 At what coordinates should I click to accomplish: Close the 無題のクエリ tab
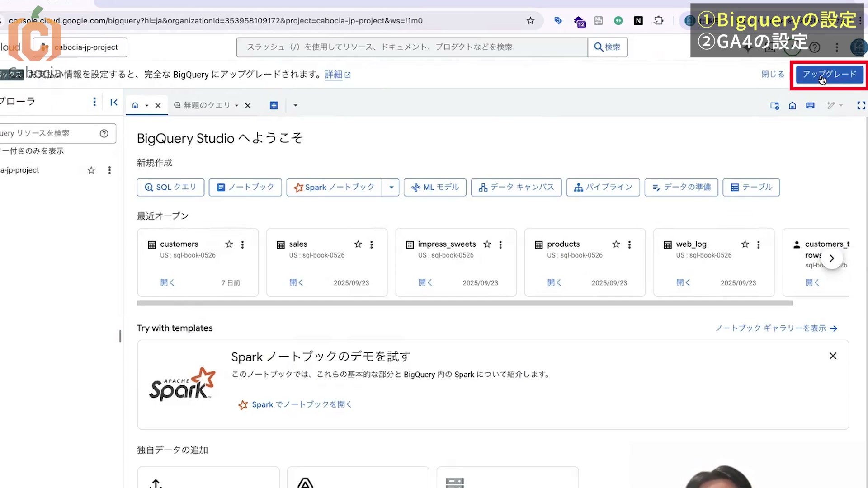[248, 106]
